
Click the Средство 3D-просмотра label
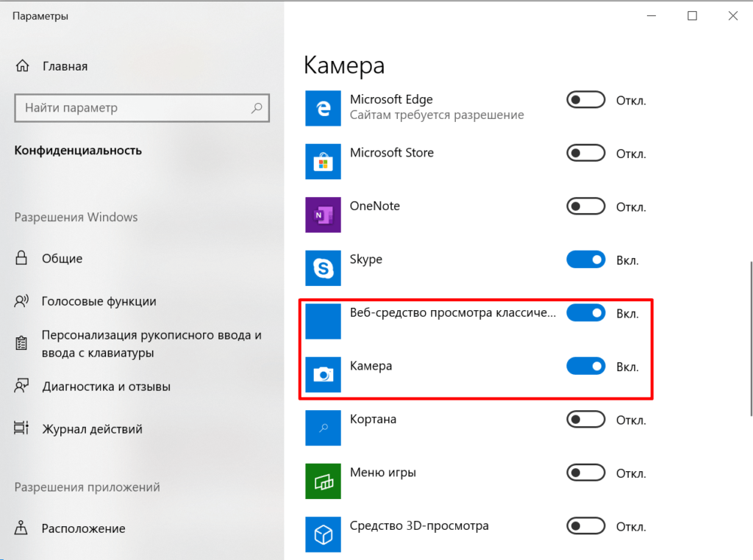coord(418,526)
